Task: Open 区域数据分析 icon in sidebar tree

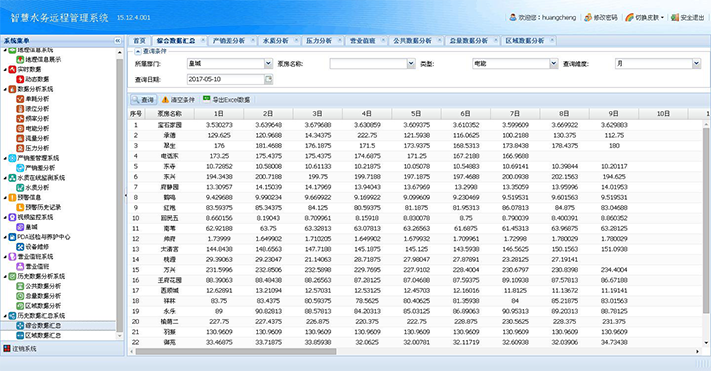Action: click(x=20, y=306)
